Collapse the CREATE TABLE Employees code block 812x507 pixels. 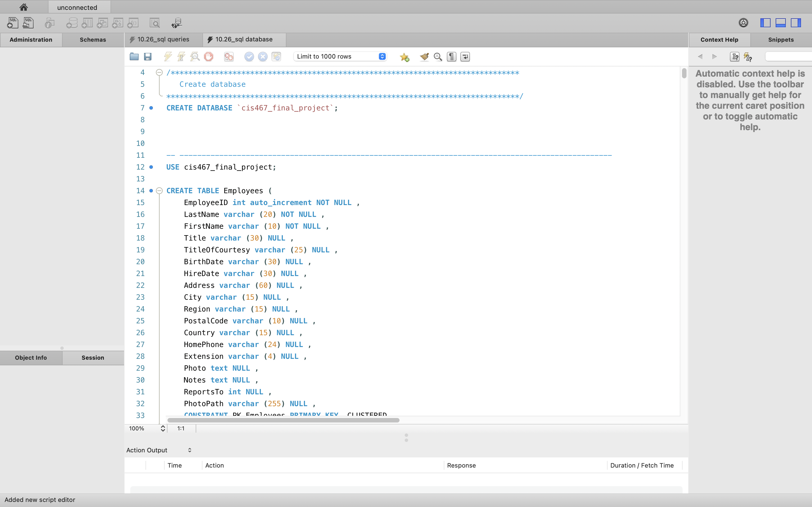tap(159, 191)
